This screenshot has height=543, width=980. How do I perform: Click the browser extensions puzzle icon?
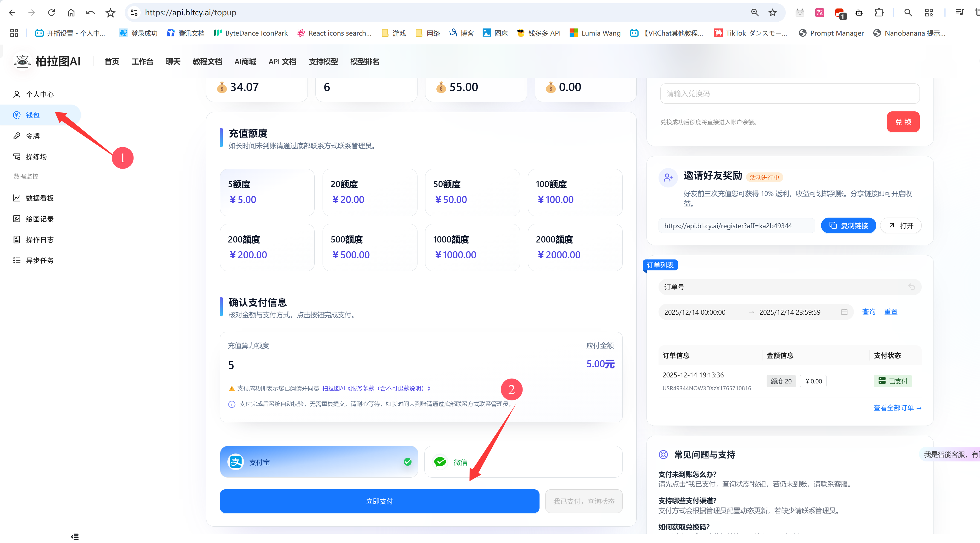(x=879, y=13)
